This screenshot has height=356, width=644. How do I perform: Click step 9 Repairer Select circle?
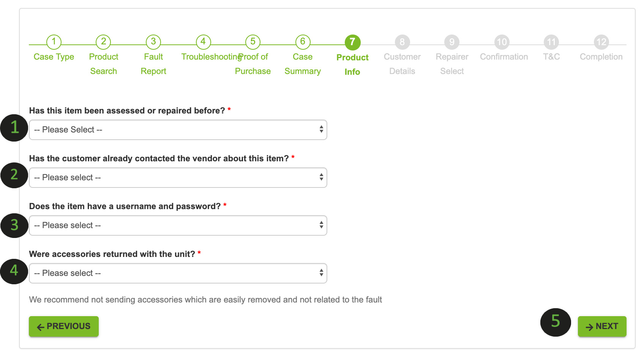pyautogui.click(x=452, y=42)
